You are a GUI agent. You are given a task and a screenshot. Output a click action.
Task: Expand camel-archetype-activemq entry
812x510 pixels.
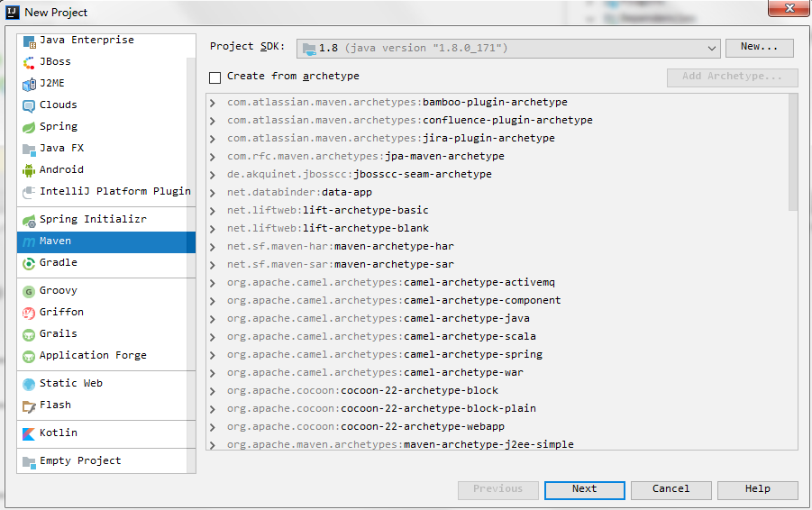(213, 283)
